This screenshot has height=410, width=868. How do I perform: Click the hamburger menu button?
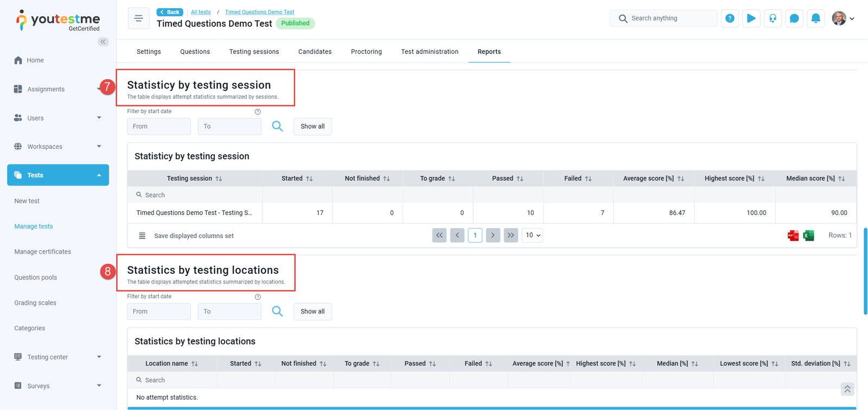click(138, 18)
